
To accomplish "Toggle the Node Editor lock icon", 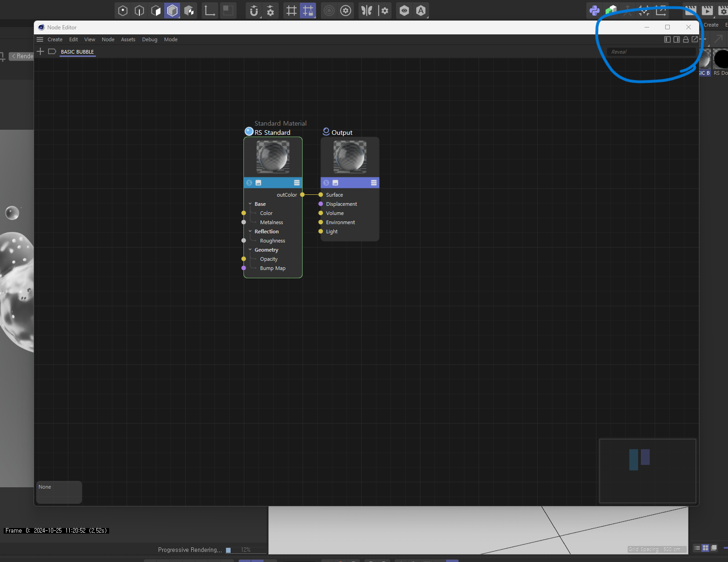I will (x=686, y=39).
